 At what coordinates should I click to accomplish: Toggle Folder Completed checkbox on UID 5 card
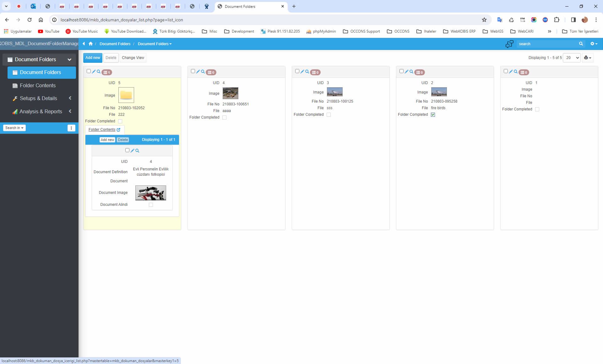pos(120,121)
